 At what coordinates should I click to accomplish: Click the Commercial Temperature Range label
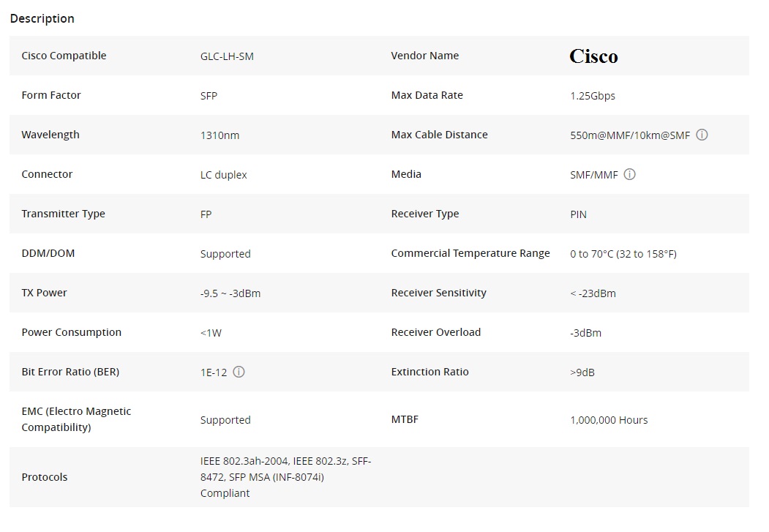[x=470, y=253]
